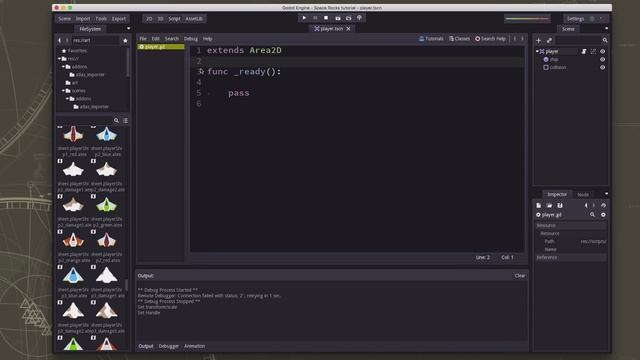Open the Inspector object history icon

[603, 205]
